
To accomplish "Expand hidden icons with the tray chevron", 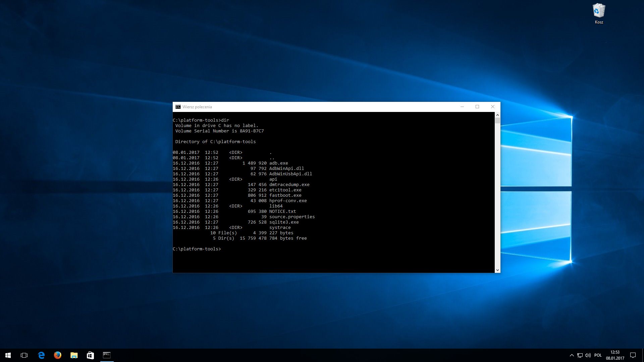I will click(x=572, y=355).
